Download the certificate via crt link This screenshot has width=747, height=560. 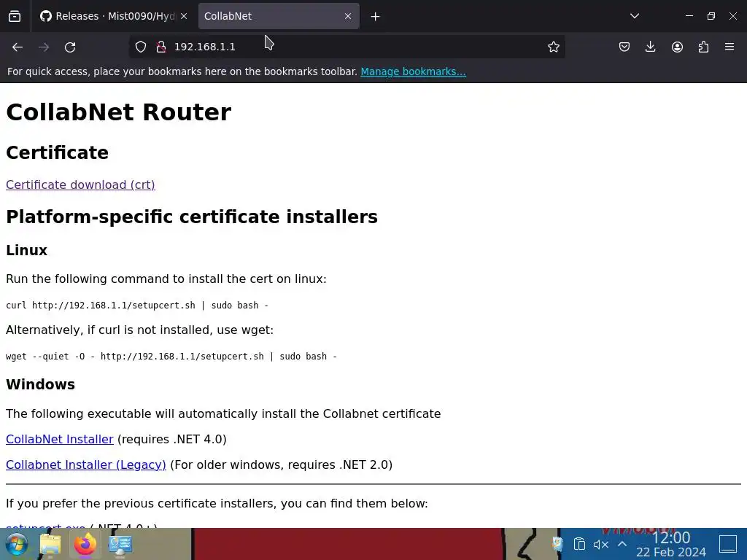[80, 184]
